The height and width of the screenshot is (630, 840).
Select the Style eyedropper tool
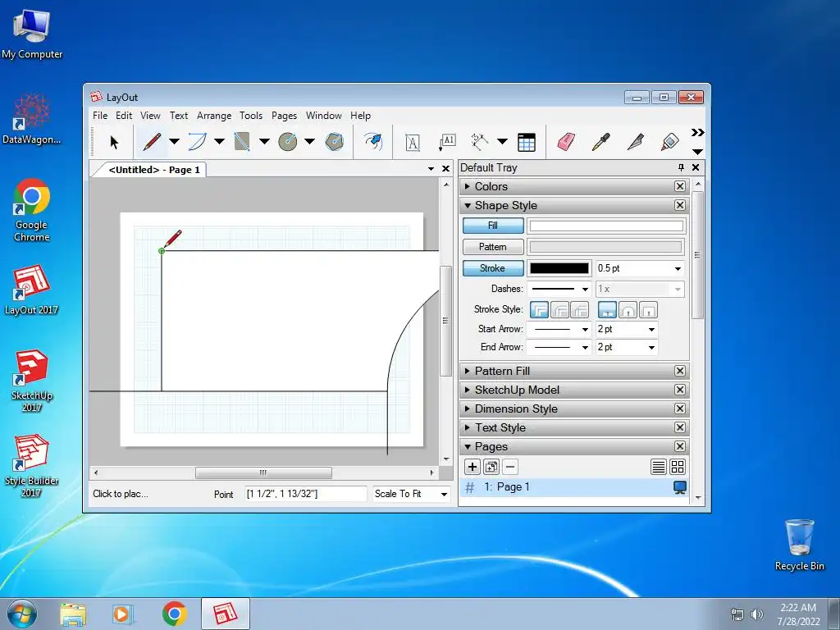coord(600,142)
